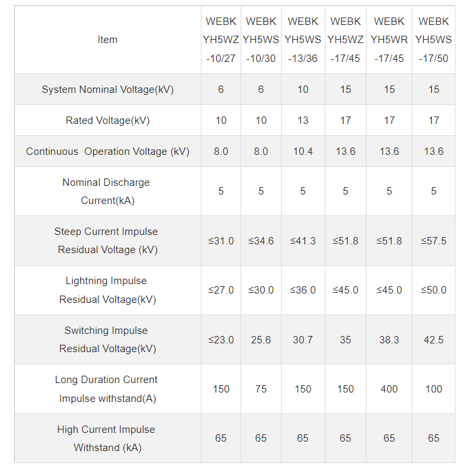Select the "Nominal Discharge Current(kA)" row label
This screenshot has width=471, height=476.
[x=108, y=191]
